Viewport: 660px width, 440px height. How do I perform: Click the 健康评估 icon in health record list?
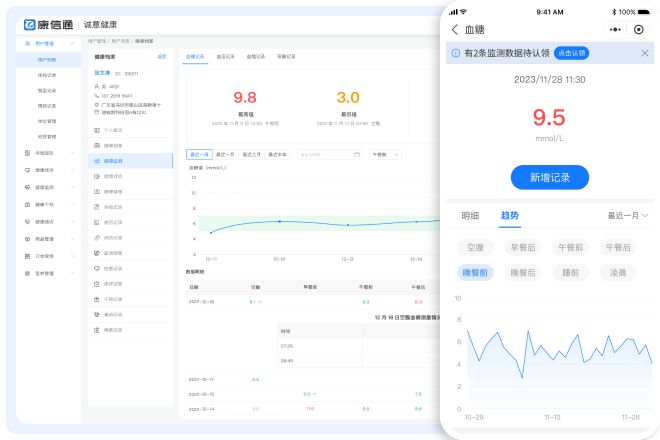97,176
